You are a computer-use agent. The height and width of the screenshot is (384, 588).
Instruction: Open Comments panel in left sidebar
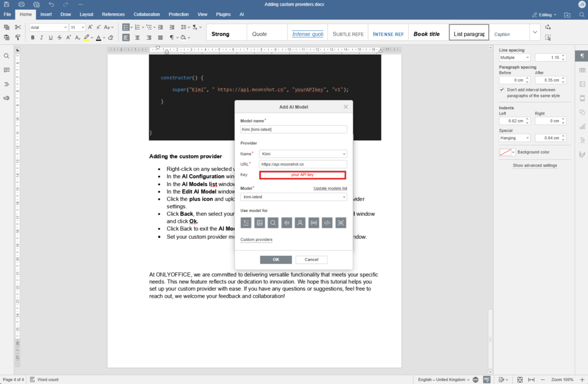[x=6, y=70]
